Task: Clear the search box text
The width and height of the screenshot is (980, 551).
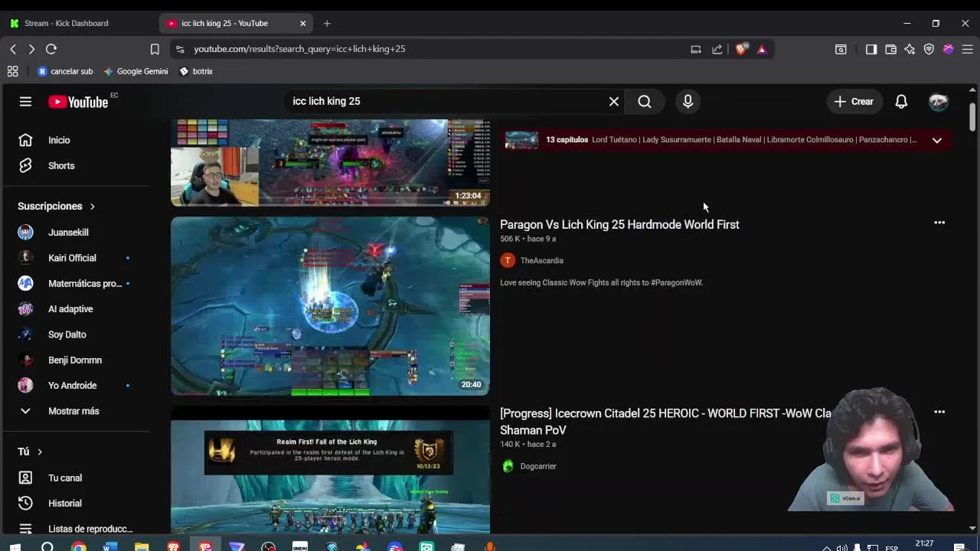Action: (614, 101)
